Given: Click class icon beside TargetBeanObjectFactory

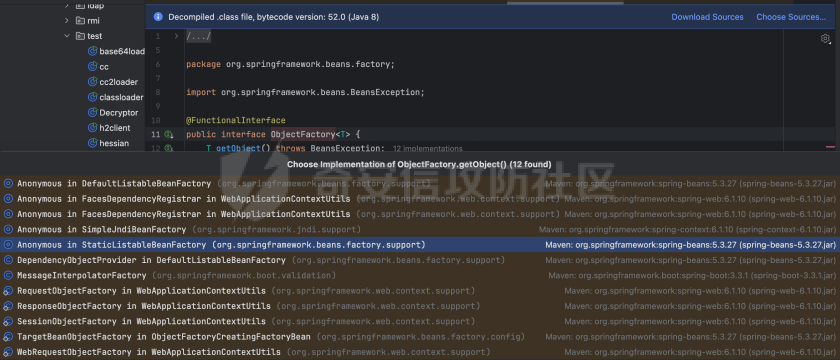Looking at the screenshot, I should pyautogui.click(x=8, y=337).
